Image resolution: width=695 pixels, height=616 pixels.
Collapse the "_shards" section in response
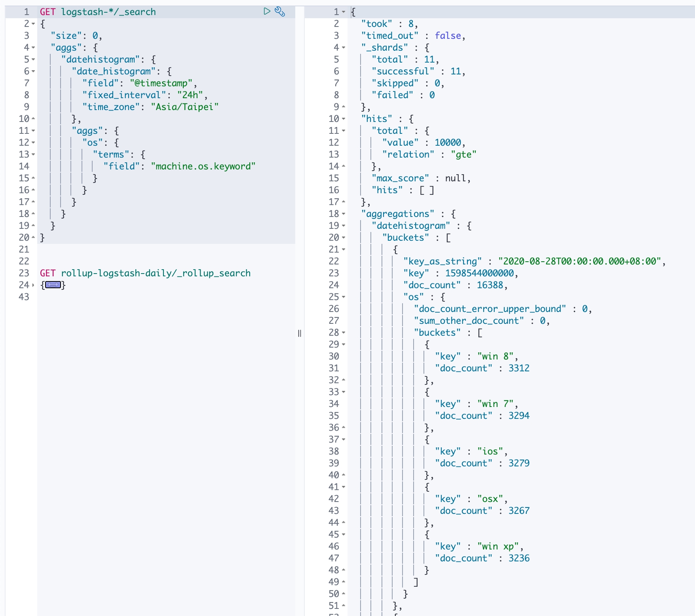[344, 48]
